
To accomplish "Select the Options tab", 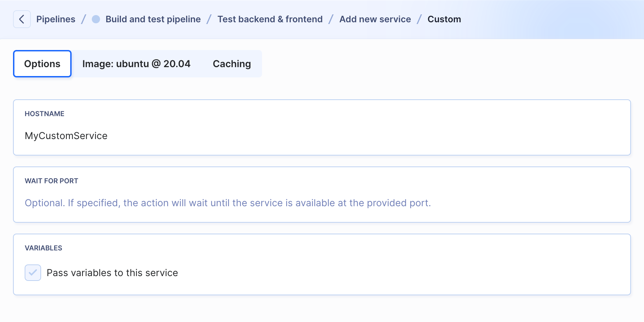I will click(x=42, y=64).
